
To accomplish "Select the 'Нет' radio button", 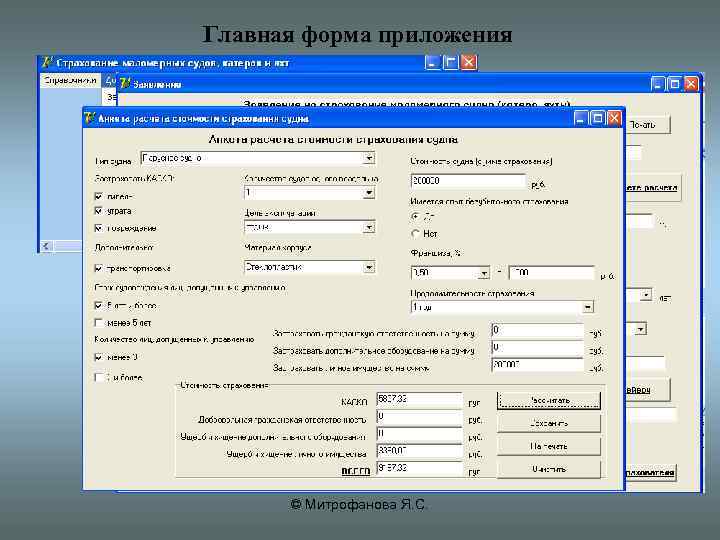I will coord(416,234).
